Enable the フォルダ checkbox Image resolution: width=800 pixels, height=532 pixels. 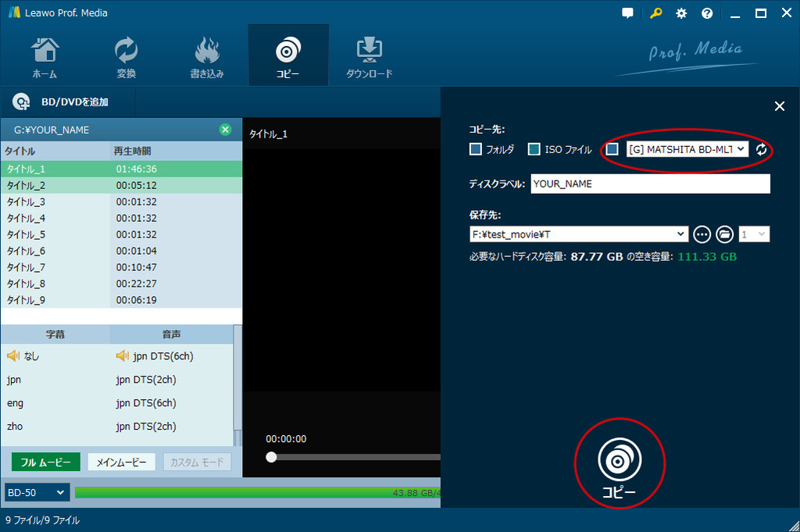(x=476, y=149)
